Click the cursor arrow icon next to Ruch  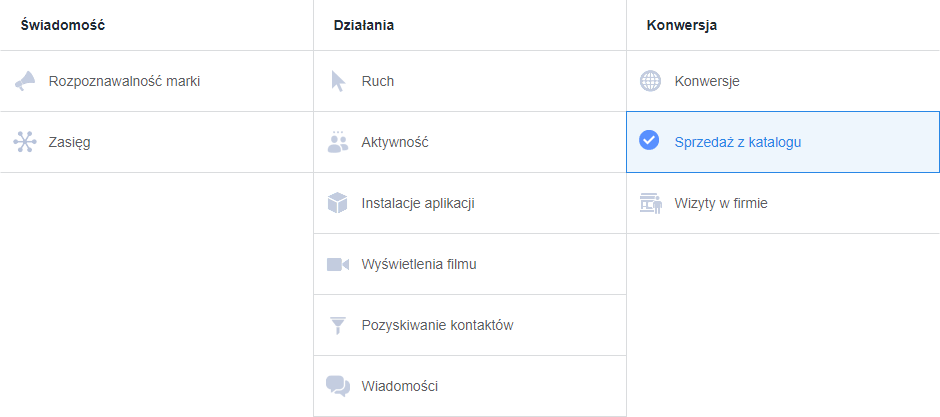tap(338, 81)
